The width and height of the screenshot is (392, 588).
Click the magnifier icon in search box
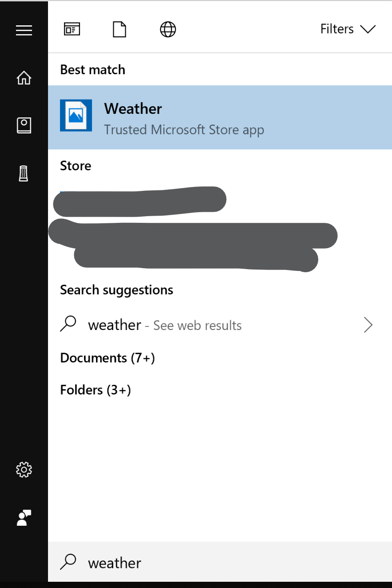(68, 562)
